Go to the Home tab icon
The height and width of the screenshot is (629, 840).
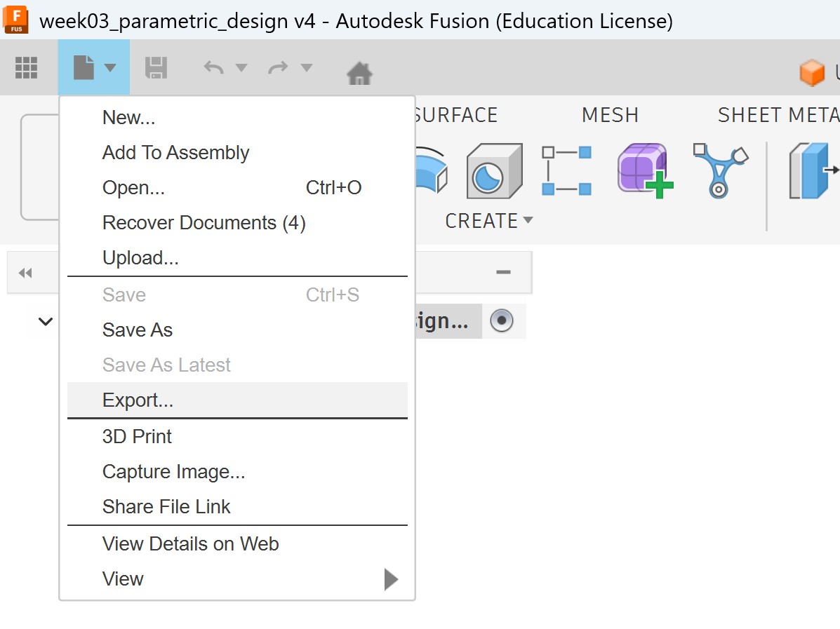(359, 72)
